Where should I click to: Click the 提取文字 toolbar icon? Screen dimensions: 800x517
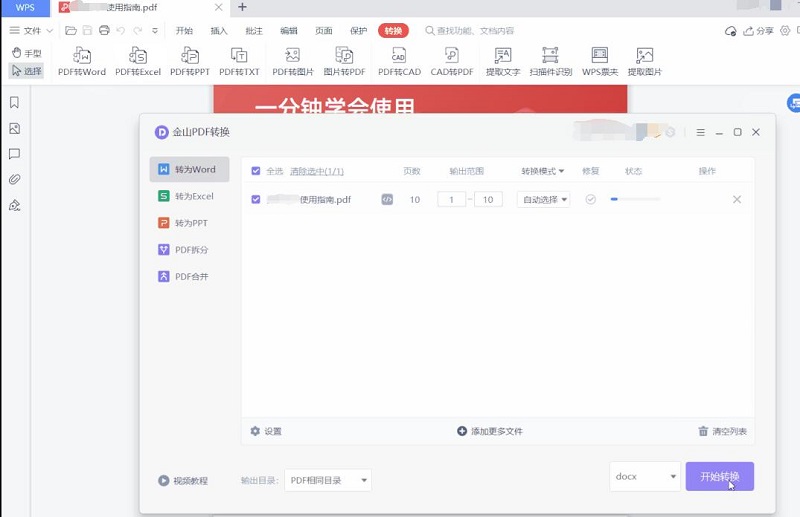(503, 61)
